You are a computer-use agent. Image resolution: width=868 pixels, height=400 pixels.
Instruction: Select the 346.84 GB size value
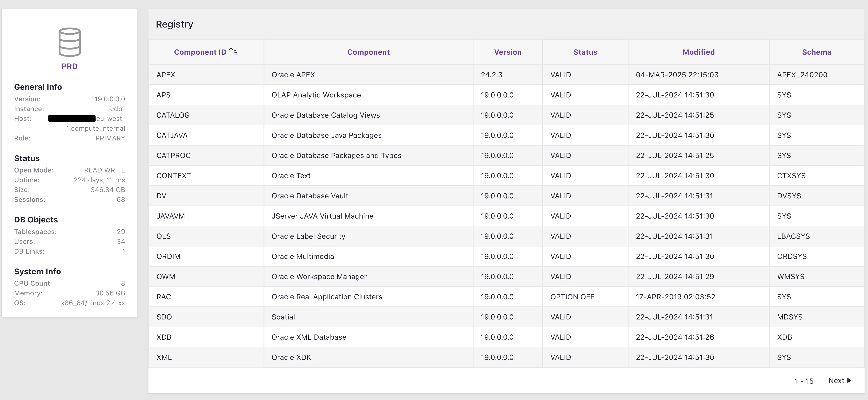coord(108,190)
